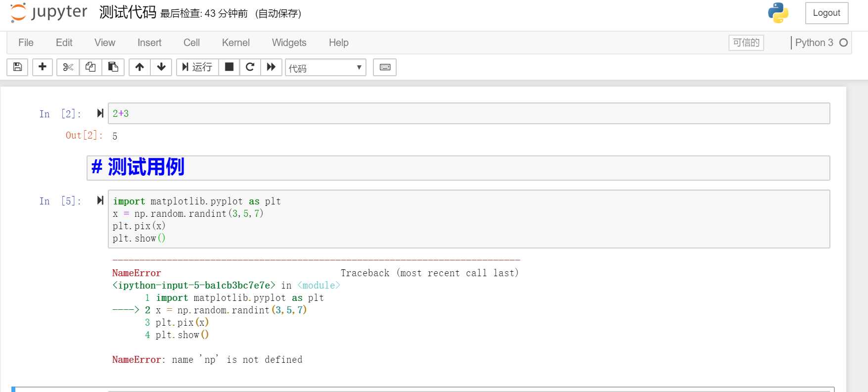
Task: Open the Insert menu
Action: point(149,43)
